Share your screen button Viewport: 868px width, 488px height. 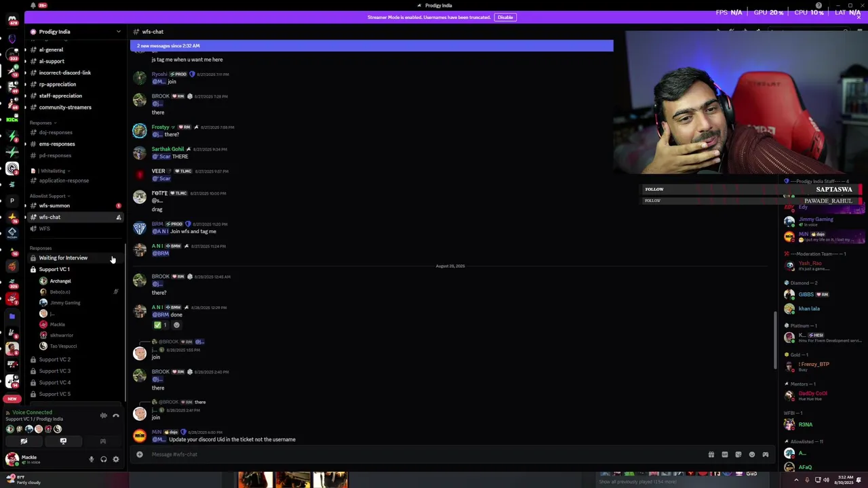pos(63,441)
